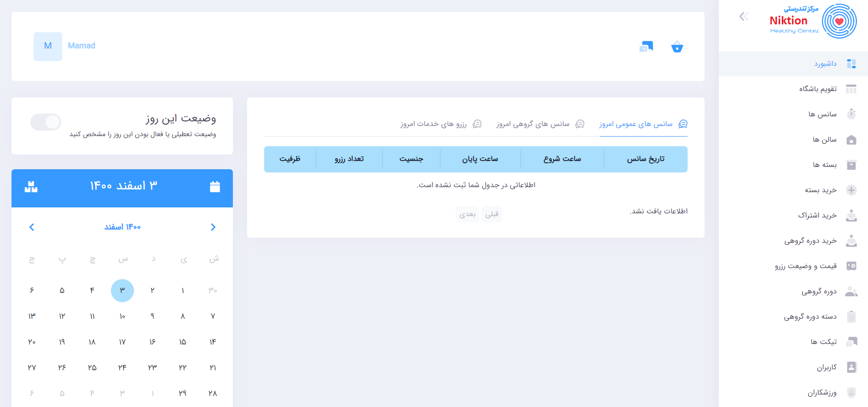The width and height of the screenshot is (868, 407).
Task: Open the chat messages icon in header
Action: coord(646,46)
